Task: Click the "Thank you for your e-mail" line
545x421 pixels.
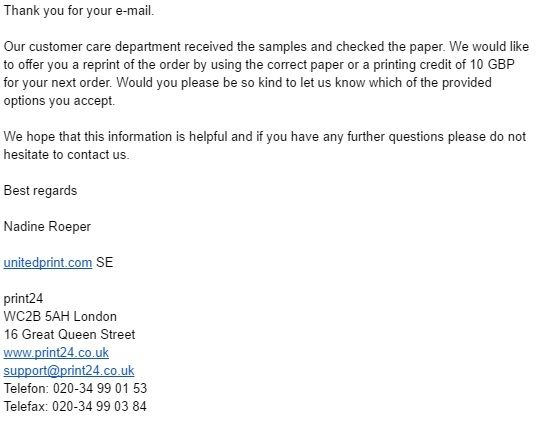Action: coord(79,11)
